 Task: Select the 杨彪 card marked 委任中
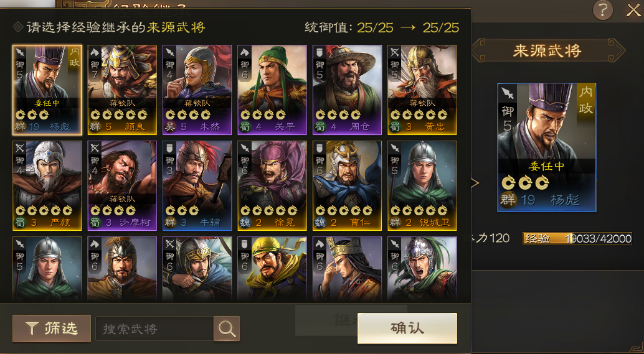[47, 90]
